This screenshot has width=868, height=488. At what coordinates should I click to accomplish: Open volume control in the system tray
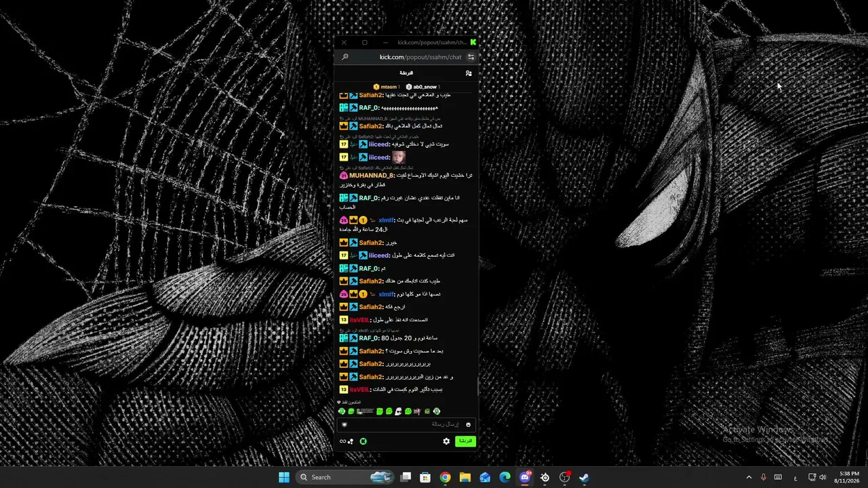pos(823,477)
